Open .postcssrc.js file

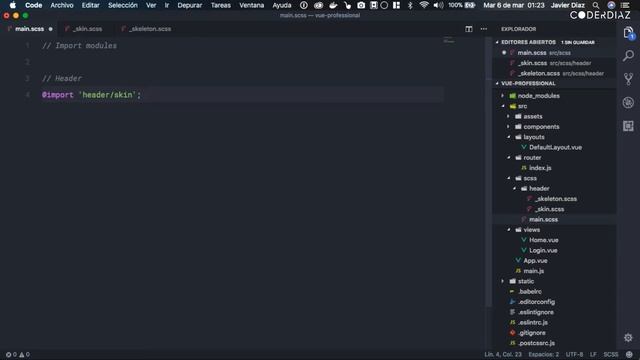[536, 343]
